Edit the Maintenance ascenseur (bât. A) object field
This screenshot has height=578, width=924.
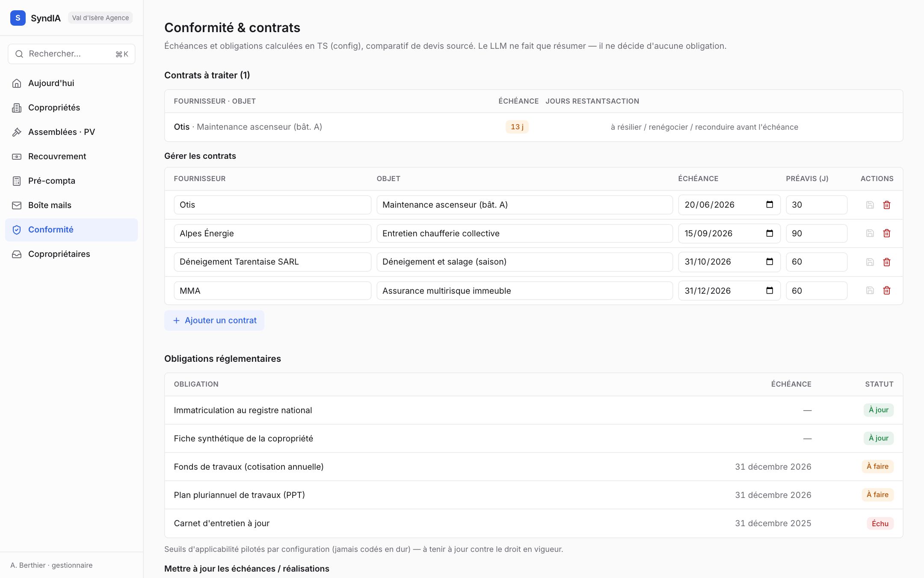(x=524, y=205)
